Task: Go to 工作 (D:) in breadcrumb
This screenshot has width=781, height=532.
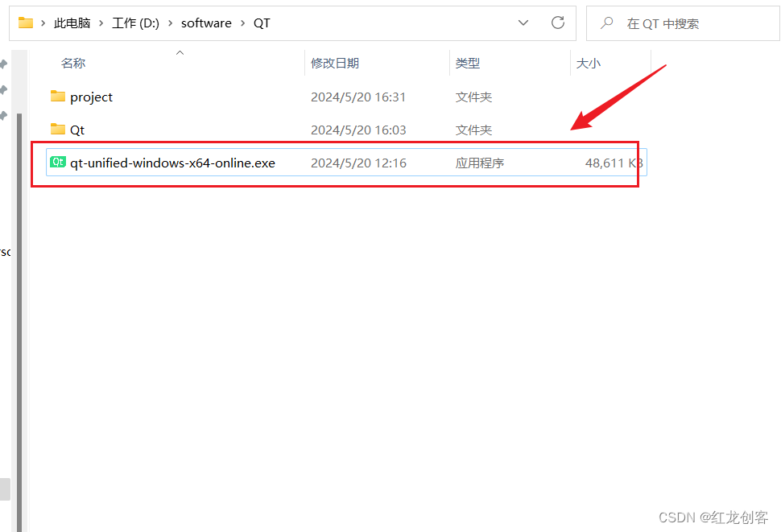Action: tap(135, 23)
